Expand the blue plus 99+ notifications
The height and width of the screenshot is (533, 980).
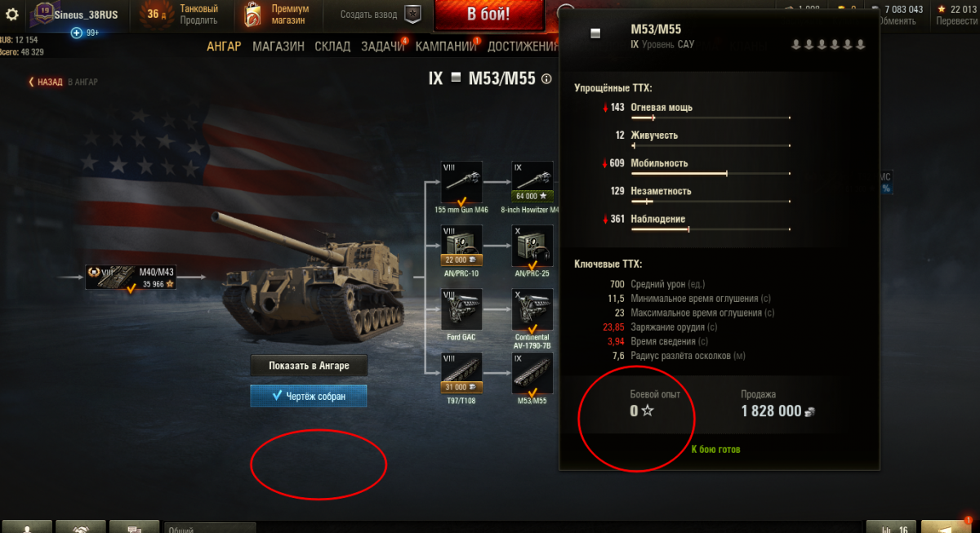click(x=87, y=33)
